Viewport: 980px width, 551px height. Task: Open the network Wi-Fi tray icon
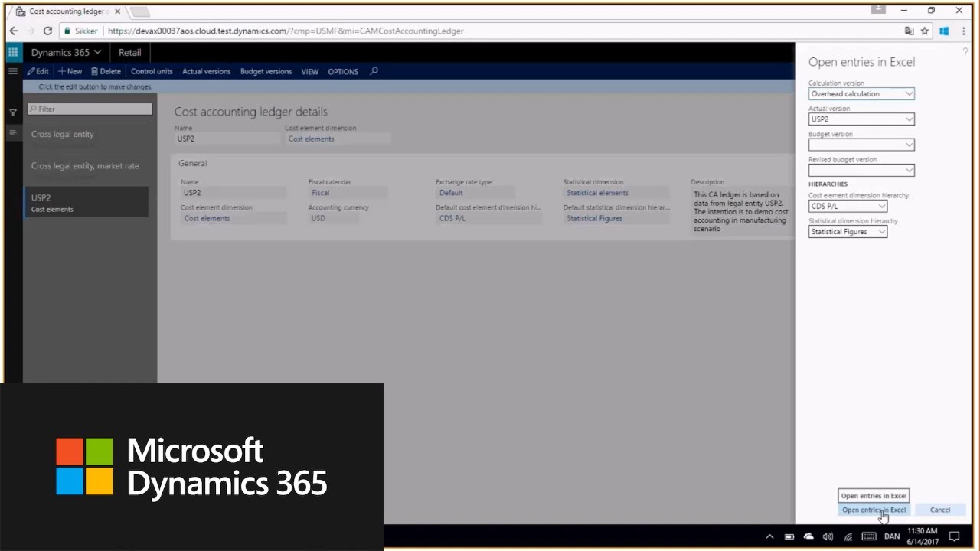848,536
